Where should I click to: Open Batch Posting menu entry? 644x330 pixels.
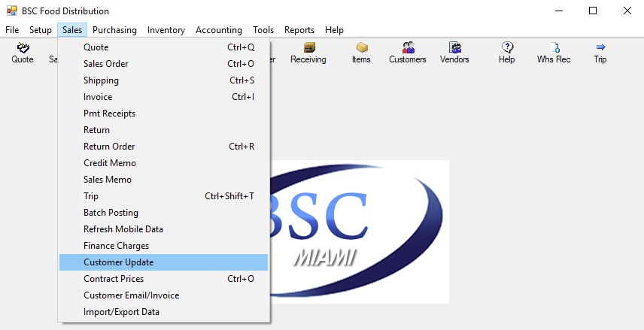point(163,213)
